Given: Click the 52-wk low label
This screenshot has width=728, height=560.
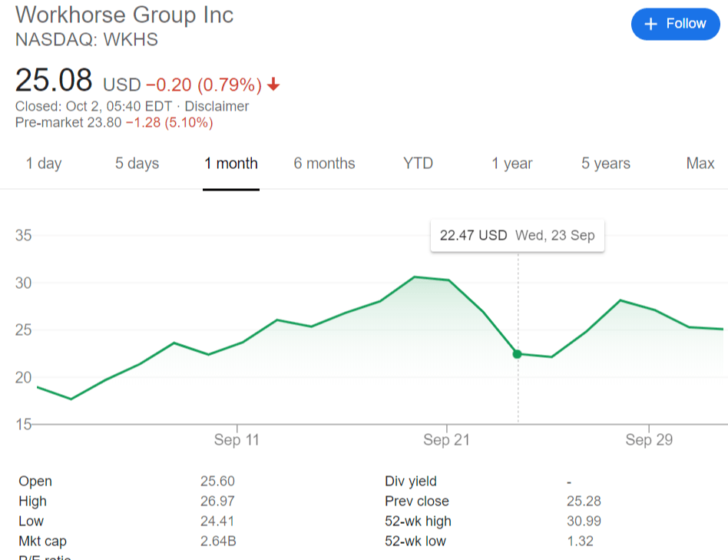Looking at the screenshot, I should (x=415, y=541).
